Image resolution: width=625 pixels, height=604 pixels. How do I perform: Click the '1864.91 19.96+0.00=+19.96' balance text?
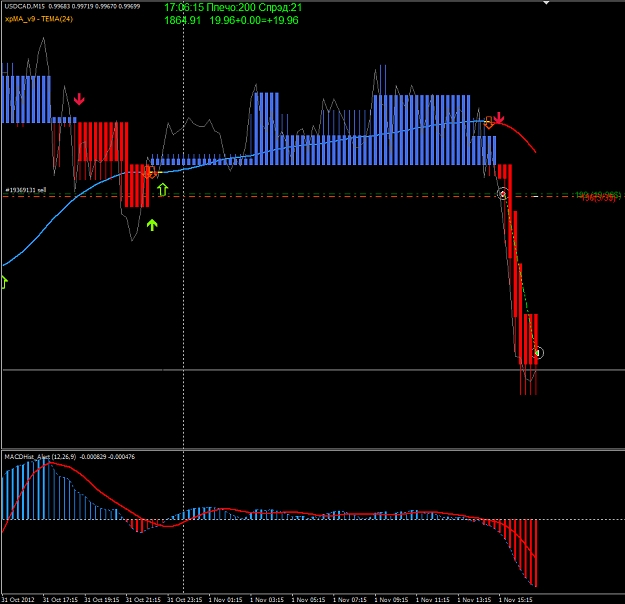pos(231,20)
